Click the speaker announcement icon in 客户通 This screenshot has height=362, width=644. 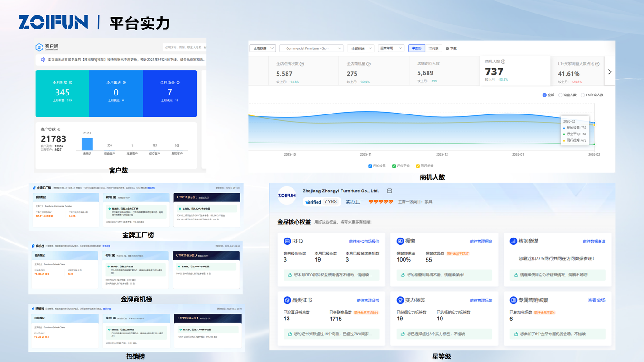pos(43,59)
